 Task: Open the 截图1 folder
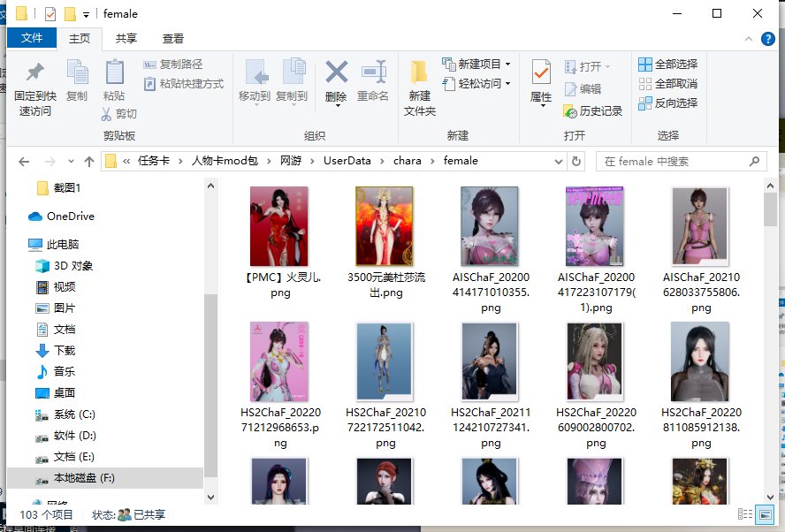coord(59,187)
